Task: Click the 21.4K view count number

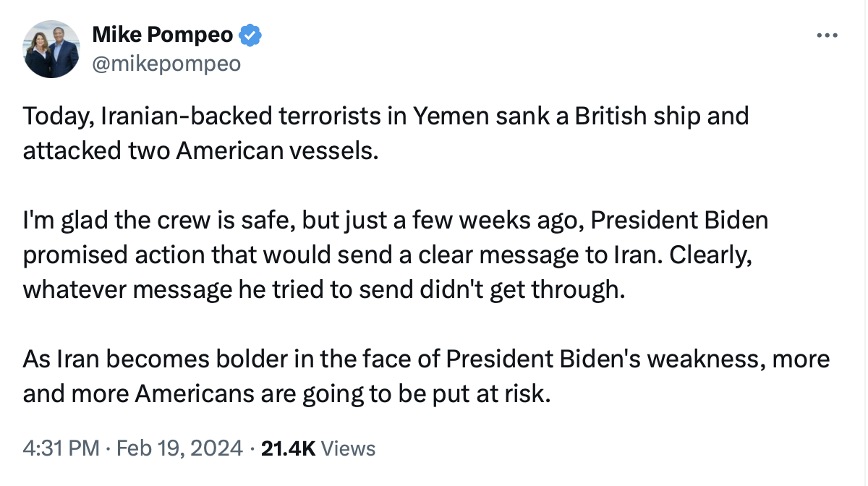Action: [x=288, y=448]
